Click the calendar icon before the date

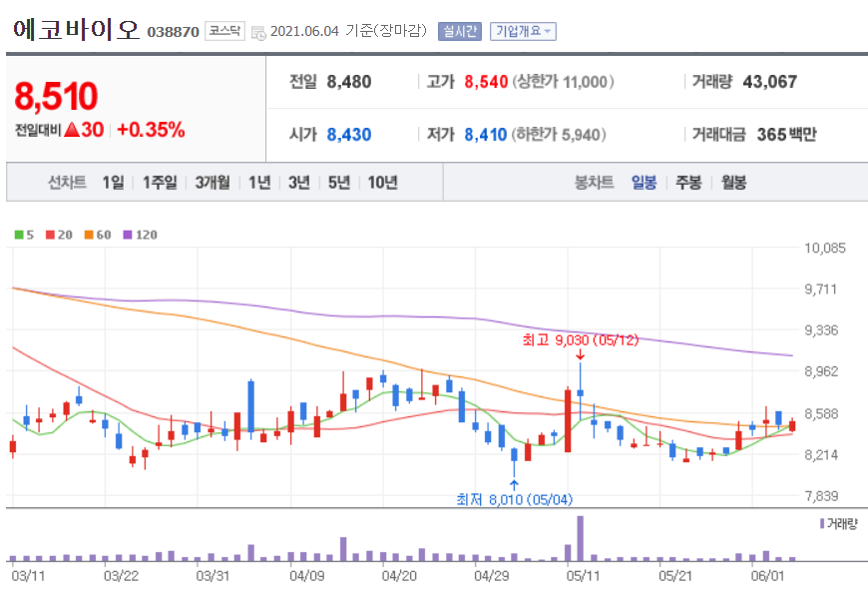click(258, 33)
